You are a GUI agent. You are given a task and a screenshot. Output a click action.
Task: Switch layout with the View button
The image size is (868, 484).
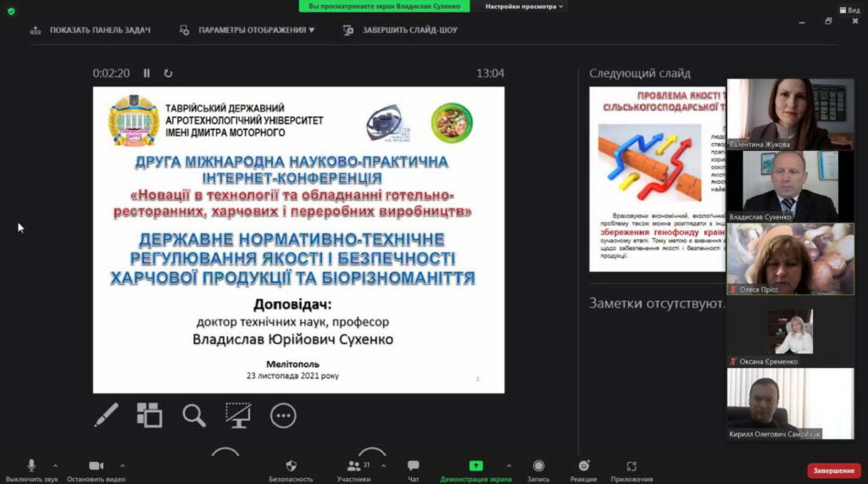click(x=849, y=10)
